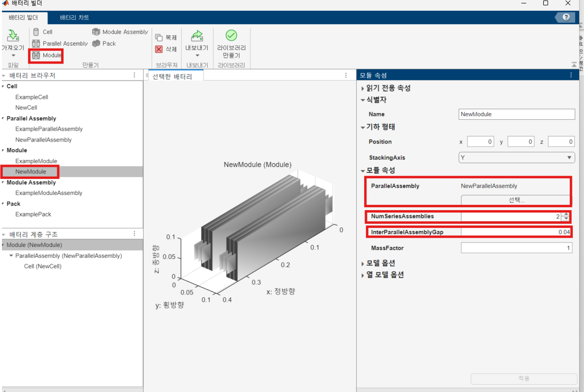Edit the NumSeriesAssemblies value field
The height and width of the screenshot is (392, 584).
[511, 216]
